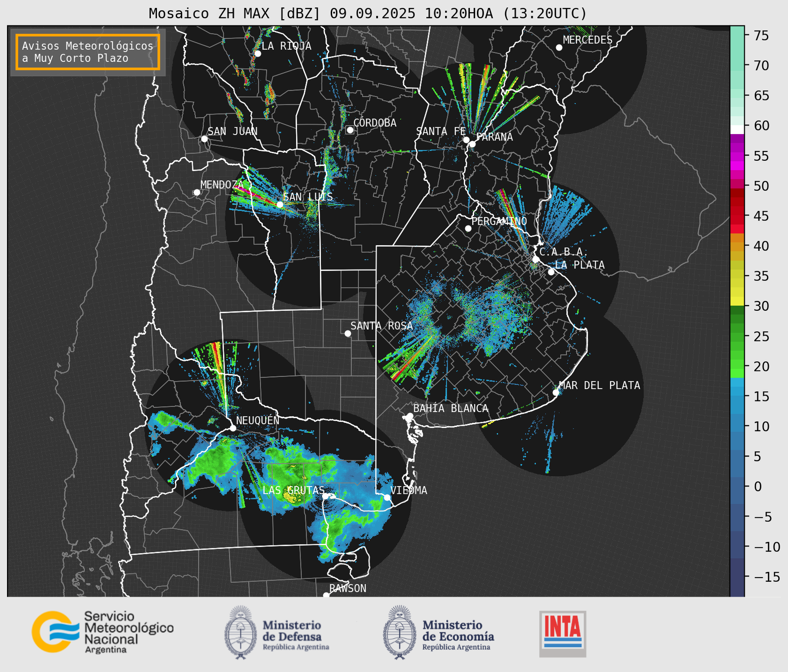This screenshot has width=788, height=672.
Task: Click the CÓRDOBA city marker dot
Action: point(350,130)
